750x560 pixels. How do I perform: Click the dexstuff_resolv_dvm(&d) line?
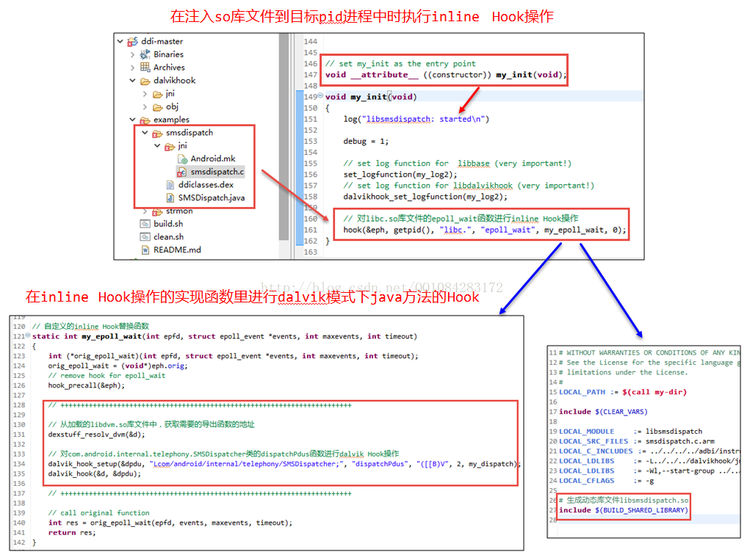tap(96, 434)
